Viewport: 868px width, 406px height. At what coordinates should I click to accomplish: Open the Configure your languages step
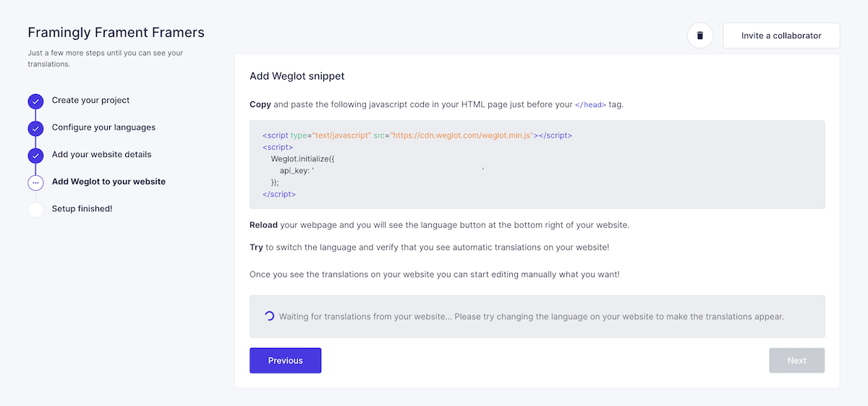[103, 127]
